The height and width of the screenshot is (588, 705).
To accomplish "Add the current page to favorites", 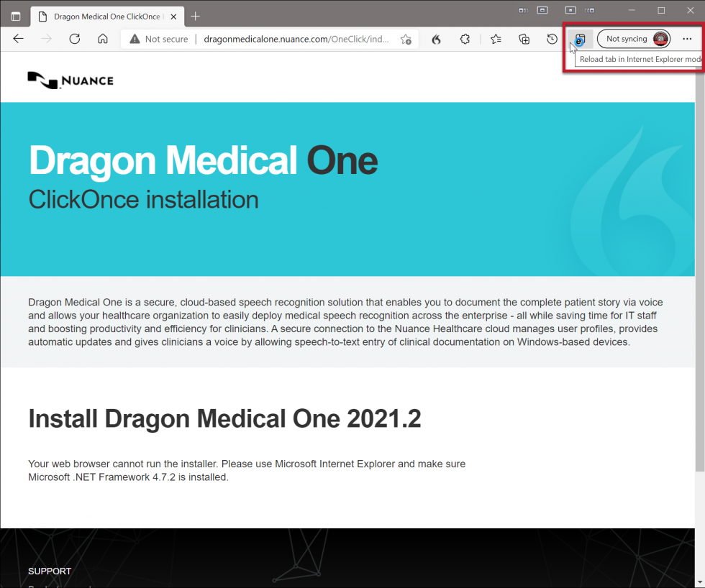I will coord(406,39).
